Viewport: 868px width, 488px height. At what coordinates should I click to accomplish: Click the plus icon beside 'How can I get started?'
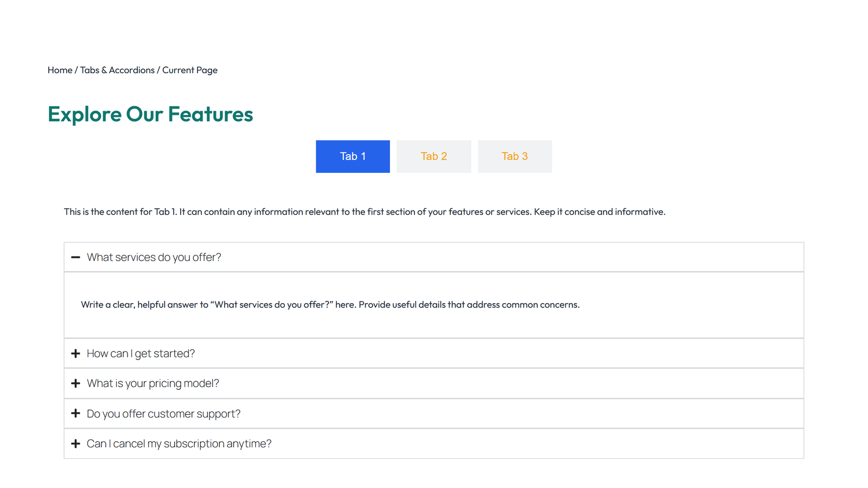pos(75,354)
